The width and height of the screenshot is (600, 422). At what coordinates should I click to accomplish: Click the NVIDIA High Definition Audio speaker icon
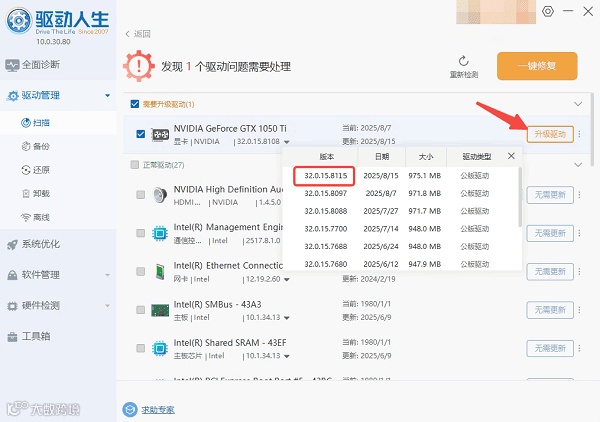(x=160, y=195)
